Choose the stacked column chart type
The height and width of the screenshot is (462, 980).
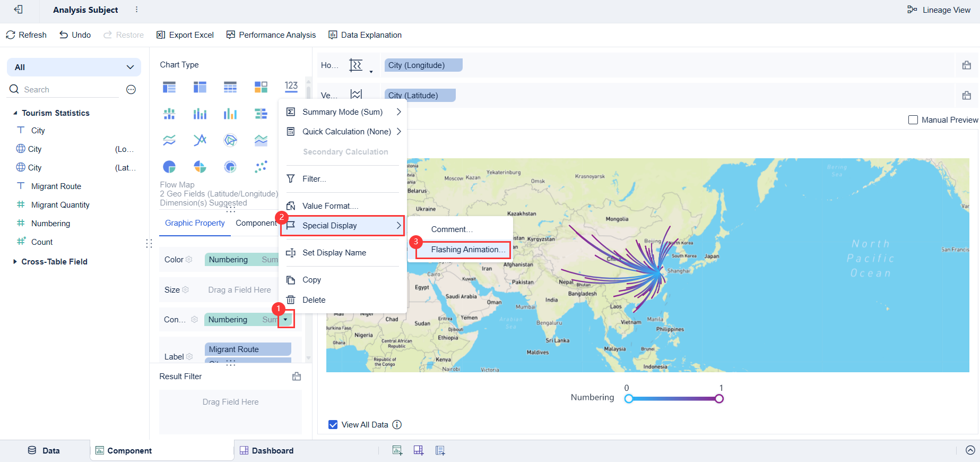pos(200,114)
